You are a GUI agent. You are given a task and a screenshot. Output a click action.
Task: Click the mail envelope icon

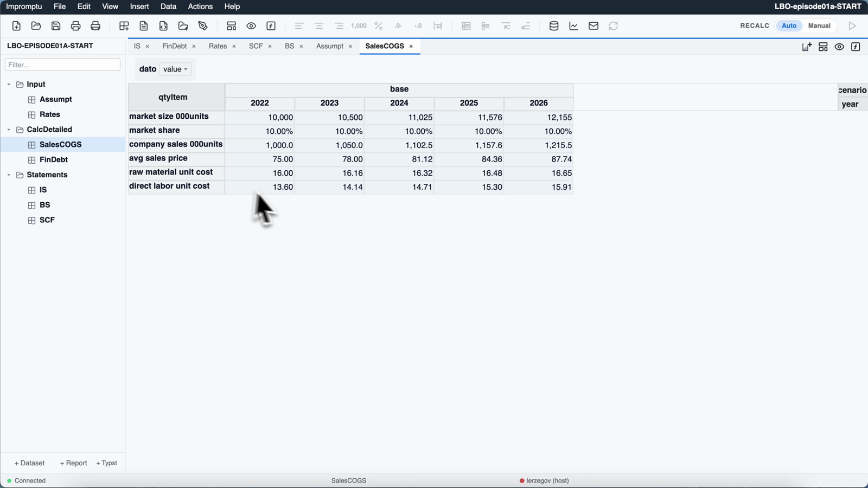tap(593, 26)
